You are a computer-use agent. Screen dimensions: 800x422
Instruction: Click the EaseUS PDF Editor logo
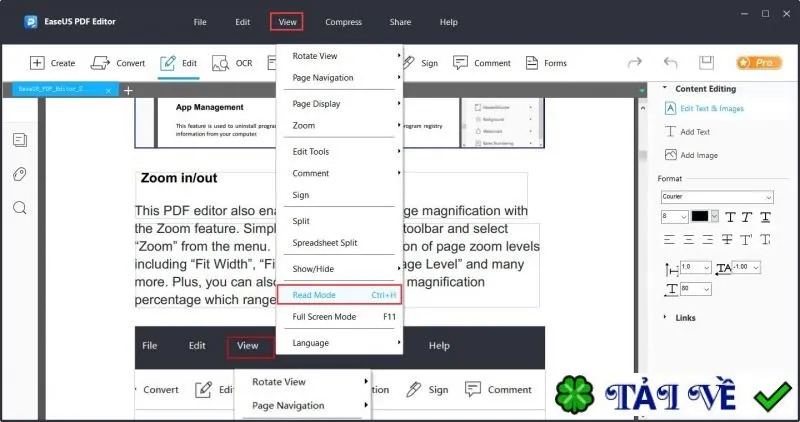point(31,22)
